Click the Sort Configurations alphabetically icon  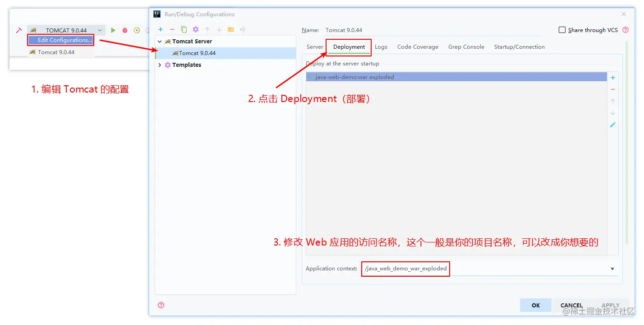point(243,29)
